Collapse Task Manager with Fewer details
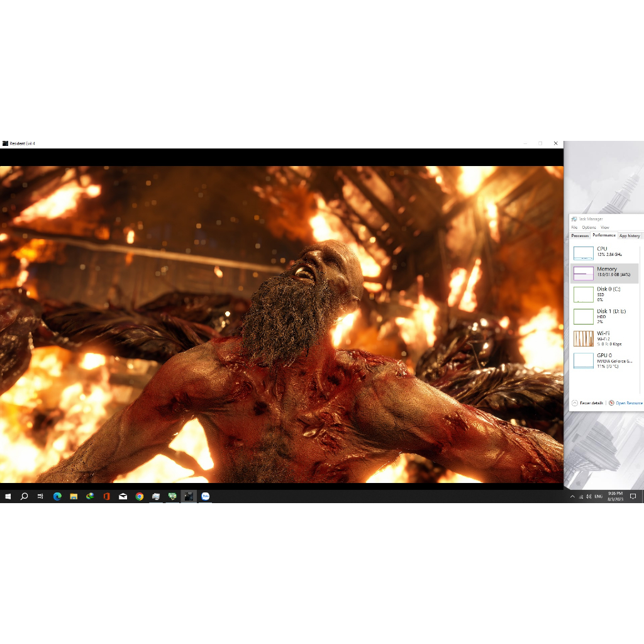644x644 pixels. pos(588,402)
